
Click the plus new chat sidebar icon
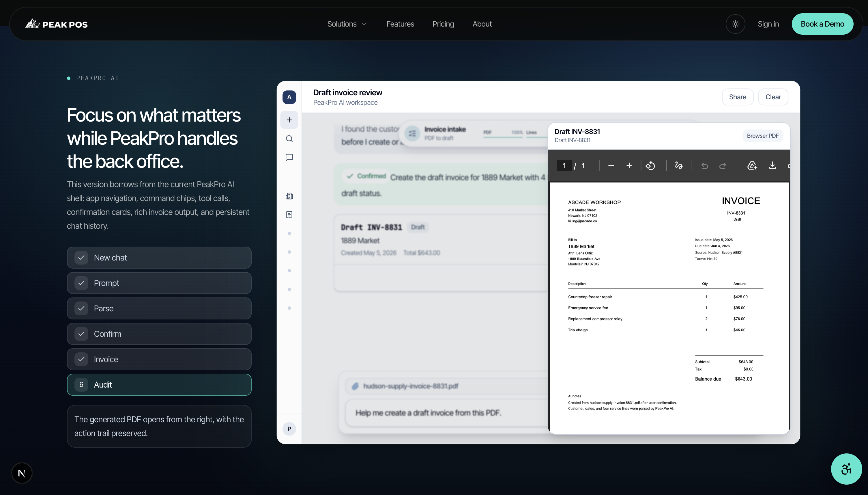[289, 120]
